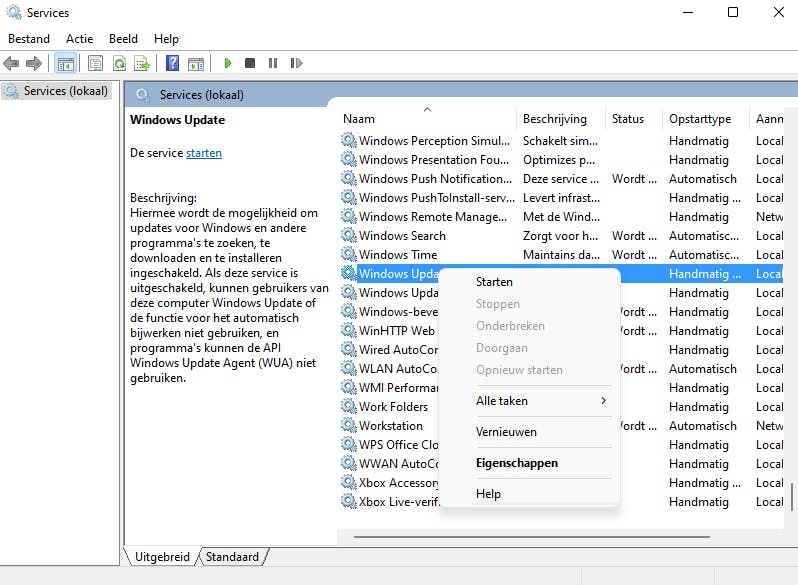Click the Forward arrow in the toolbar
798x585 pixels.
tap(34, 63)
